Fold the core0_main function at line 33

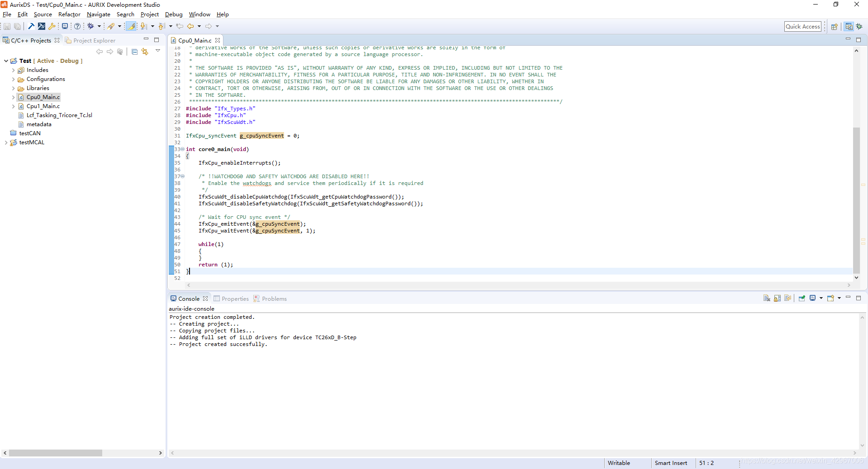tap(183, 149)
